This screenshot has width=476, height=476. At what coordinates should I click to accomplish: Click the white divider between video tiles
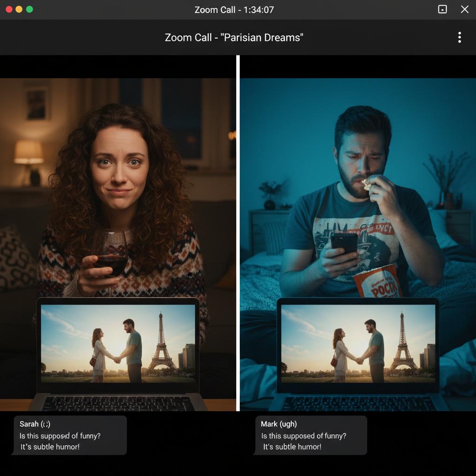pyautogui.click(x=238, y=232)
